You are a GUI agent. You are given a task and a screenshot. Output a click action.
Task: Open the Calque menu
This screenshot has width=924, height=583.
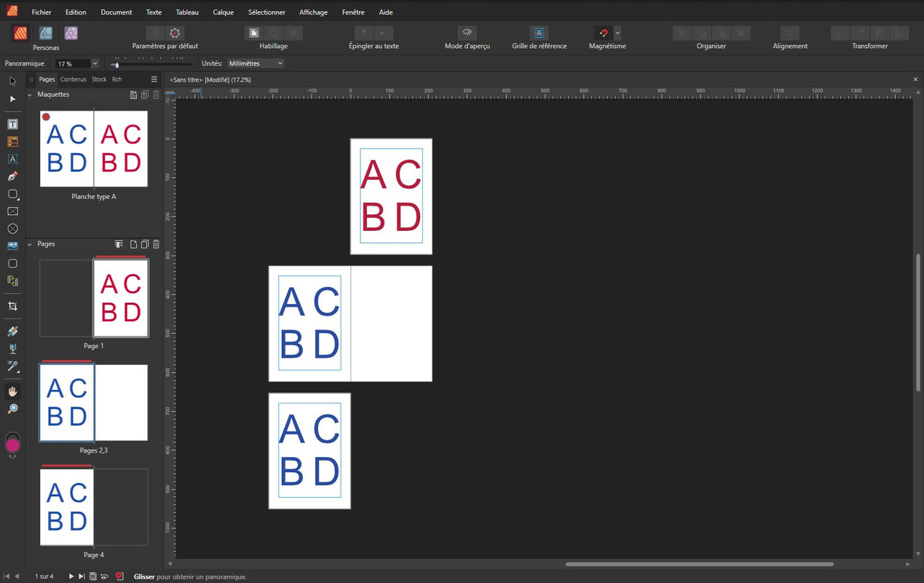tap(224, 12)
